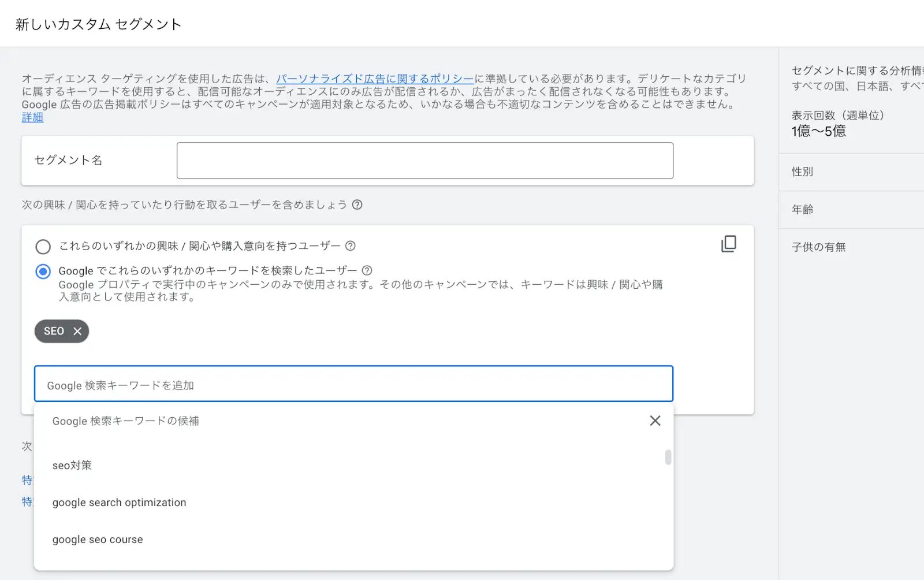Open help icon beside 次の興味 / 関心 heading
Image resolution: width=924 pixels, height=580 pixels.
coord(357,205)
